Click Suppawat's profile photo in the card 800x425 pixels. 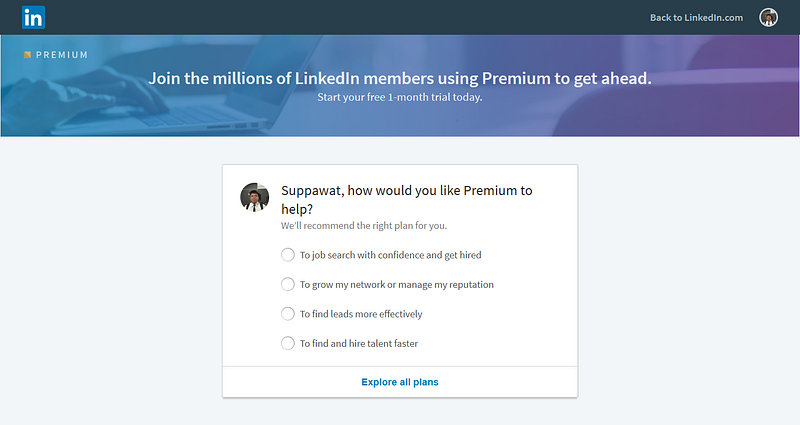pos(255,197)
